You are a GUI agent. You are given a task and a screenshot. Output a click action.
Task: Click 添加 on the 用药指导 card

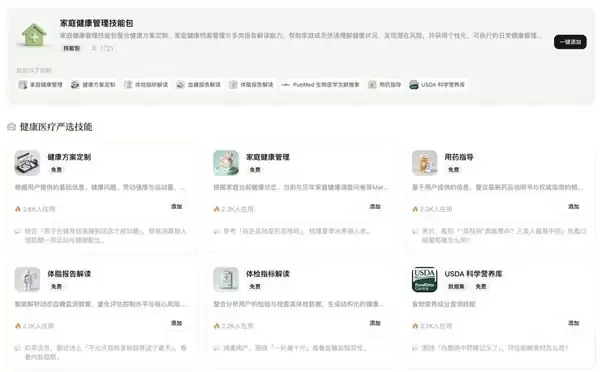tap(573, 207)
